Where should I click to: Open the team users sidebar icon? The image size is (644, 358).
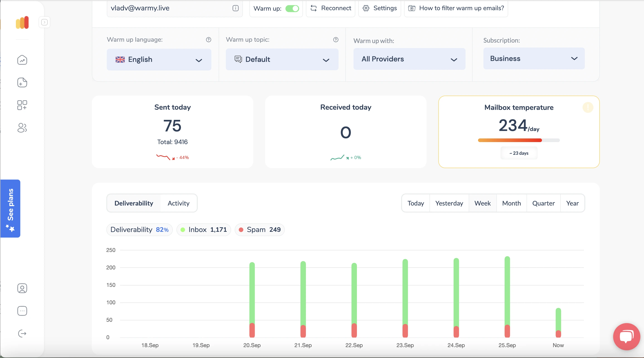(22, 128)
